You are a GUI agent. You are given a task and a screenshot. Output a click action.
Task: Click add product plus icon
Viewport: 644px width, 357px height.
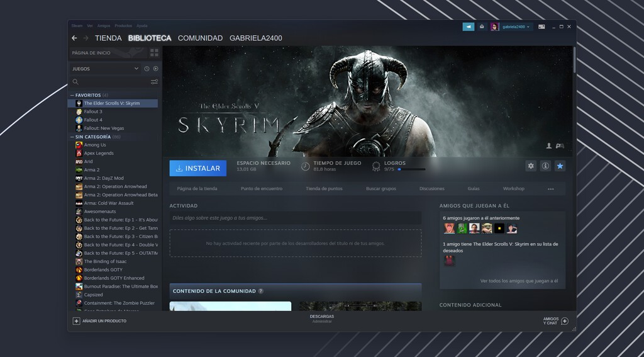[x=76, y=321]
